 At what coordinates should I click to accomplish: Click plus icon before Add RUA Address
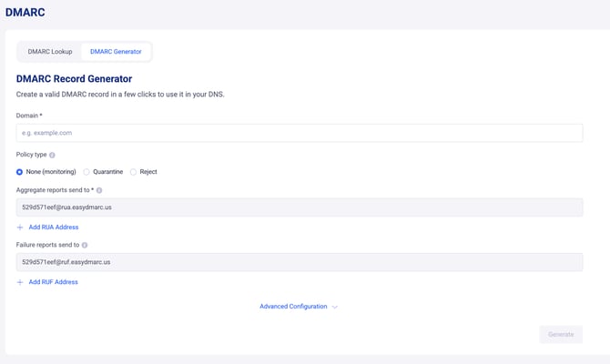point(20,227)
